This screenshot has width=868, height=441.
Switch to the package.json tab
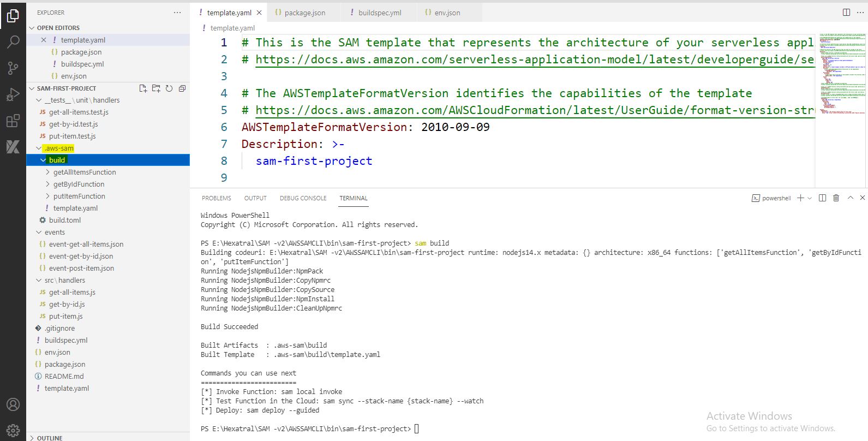[304, 13]
